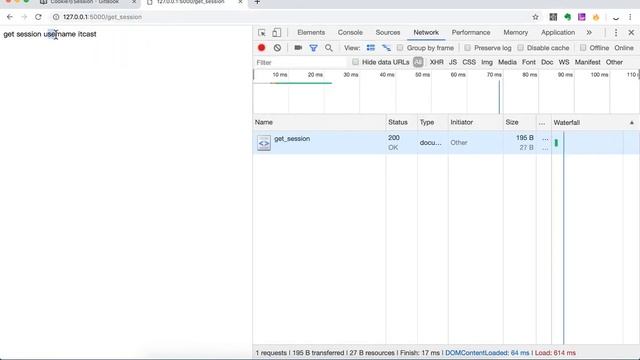Open the Sources tab
Screen dimensions: 640x360
(388, 32)
